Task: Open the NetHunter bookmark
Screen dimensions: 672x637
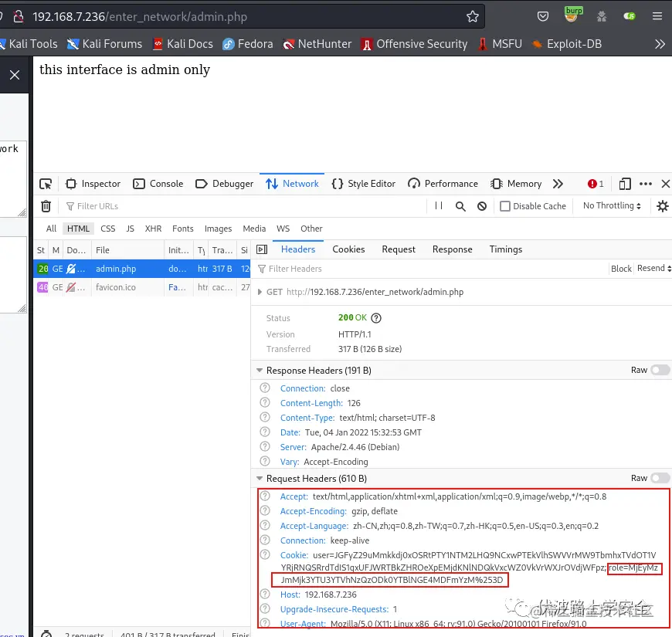Action: [317, 44]
